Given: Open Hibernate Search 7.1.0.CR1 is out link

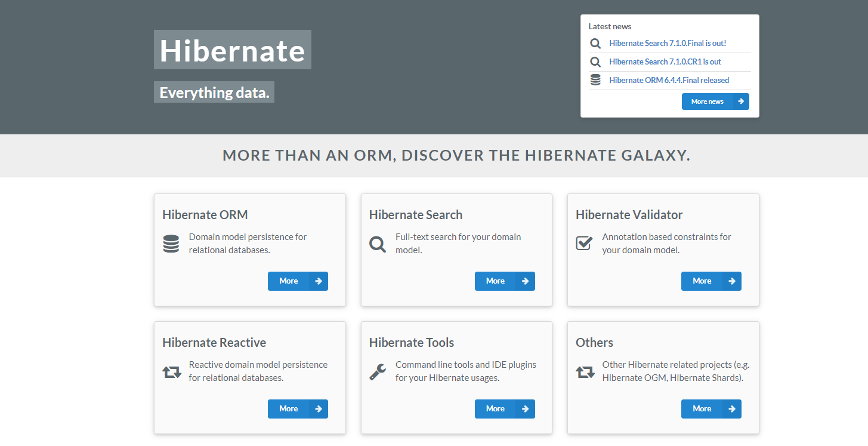Looking at the screenshot, I should point(665,62).
